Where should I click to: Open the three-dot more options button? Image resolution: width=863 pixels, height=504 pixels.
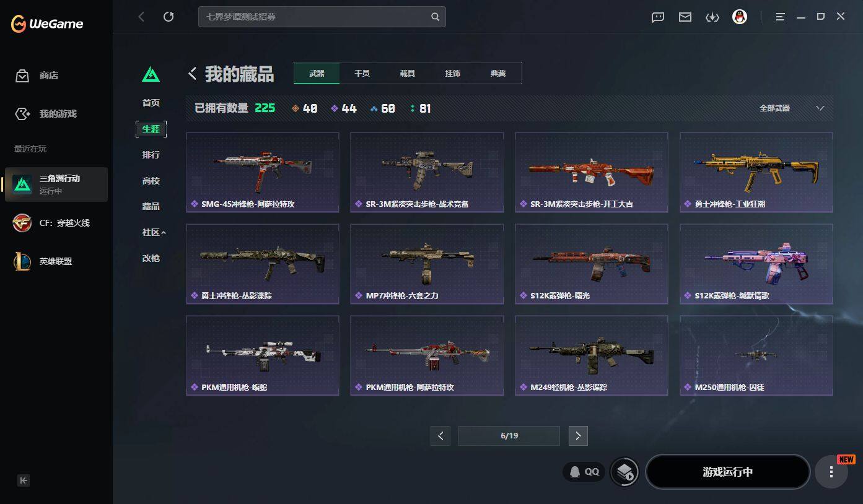(x=831, y=472)
